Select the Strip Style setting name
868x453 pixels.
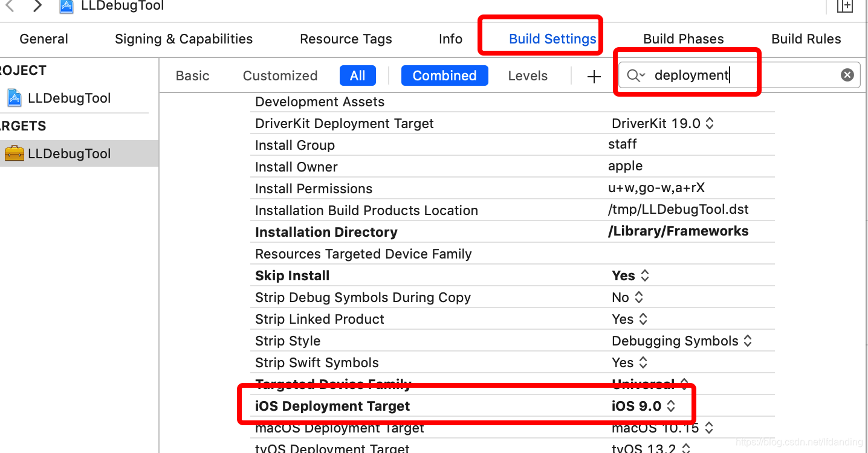tap(288, 341)
